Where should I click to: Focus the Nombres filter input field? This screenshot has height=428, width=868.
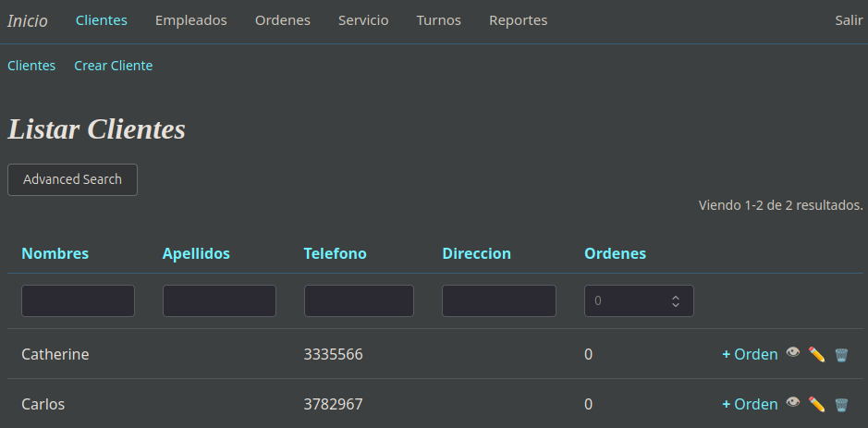click(x=78, y=300)
